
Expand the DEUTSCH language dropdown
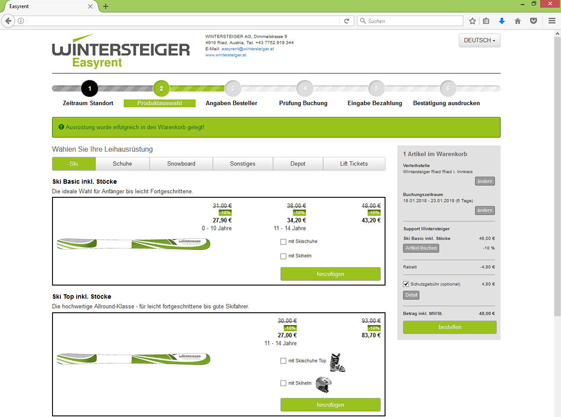(x=479, y=40)
